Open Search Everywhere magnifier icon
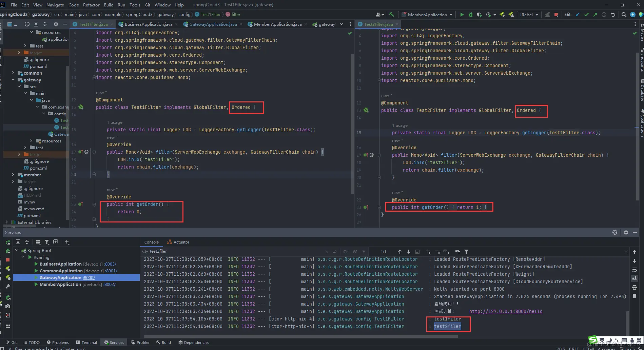 pos(624,15)
